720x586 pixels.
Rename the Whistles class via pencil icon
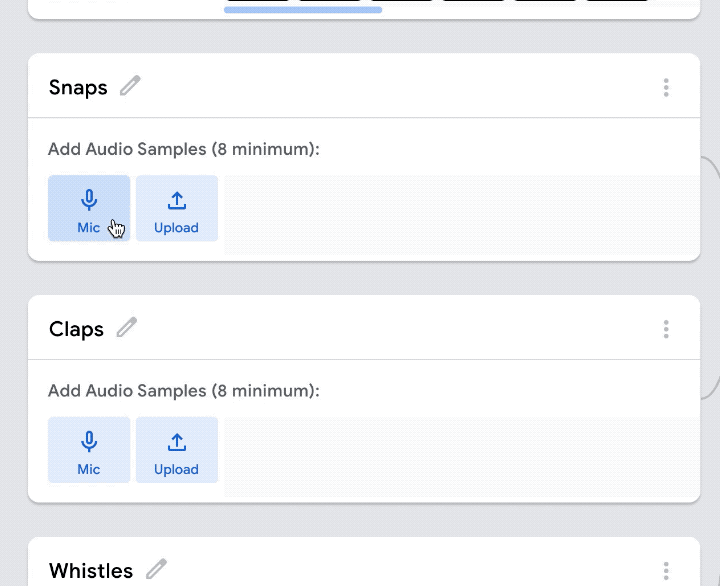[157, 569]
